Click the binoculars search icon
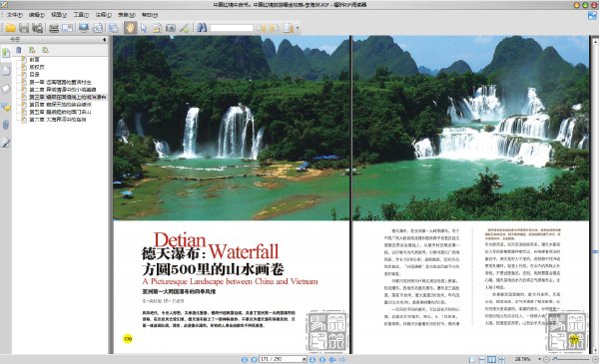The width and height of the screenshot is (599, 364). 202,28
